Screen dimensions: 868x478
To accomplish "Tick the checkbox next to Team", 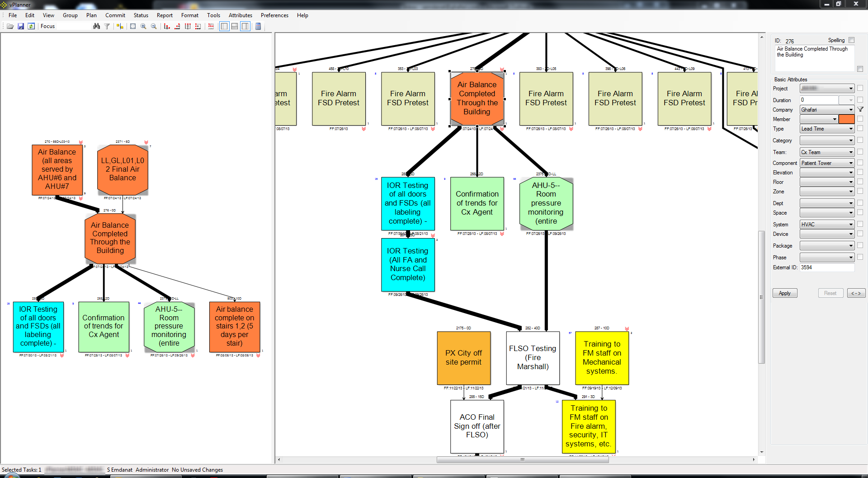I will tap(860, 152).
